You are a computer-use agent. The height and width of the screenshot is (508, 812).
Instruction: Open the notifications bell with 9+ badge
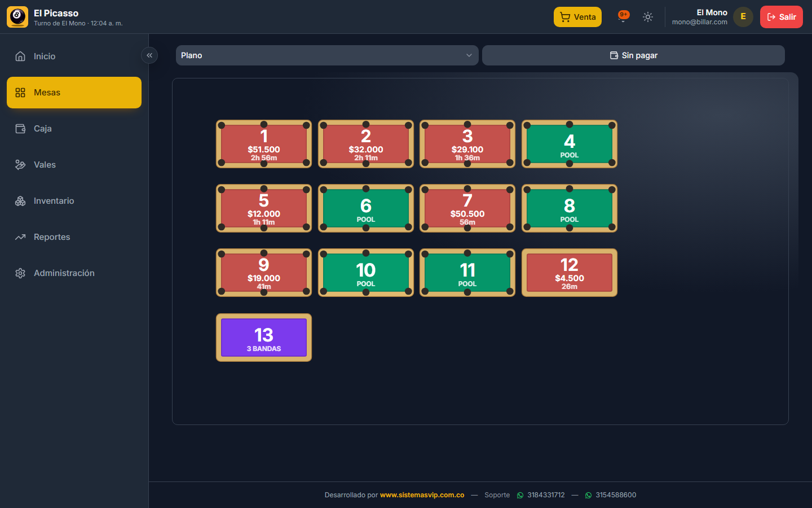tap(623, 17)
